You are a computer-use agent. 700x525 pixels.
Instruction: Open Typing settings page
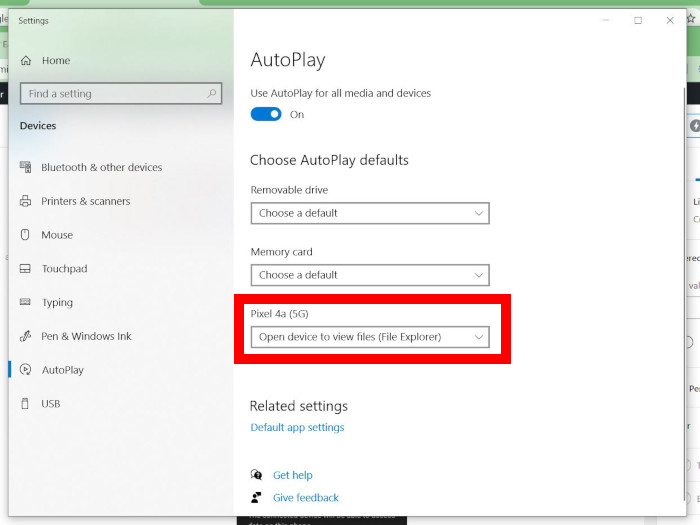pyautogui.click(x=57, y=302)
